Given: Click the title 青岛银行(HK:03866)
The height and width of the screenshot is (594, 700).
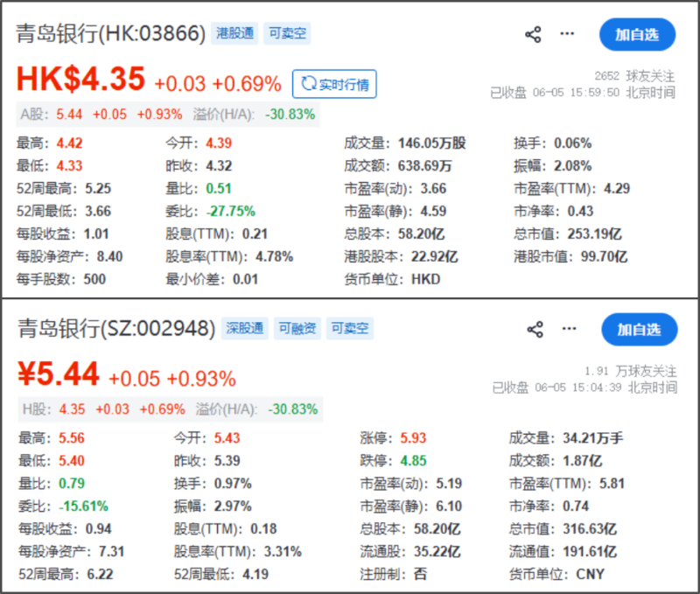Looking at the screenshot, I should pyautogui.click(x=111, y=34).
